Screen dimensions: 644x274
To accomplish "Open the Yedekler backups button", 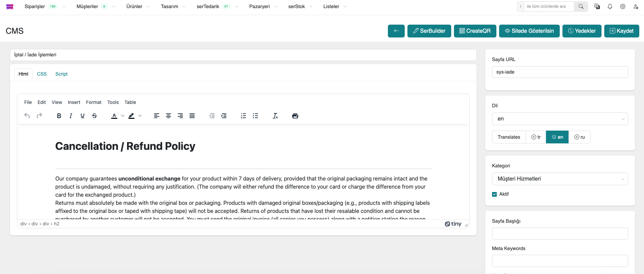I will 582,31.
